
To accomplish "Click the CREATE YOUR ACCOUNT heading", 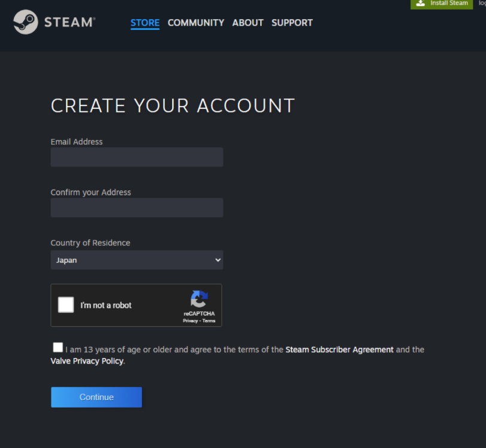I will [x=173, y=106].
